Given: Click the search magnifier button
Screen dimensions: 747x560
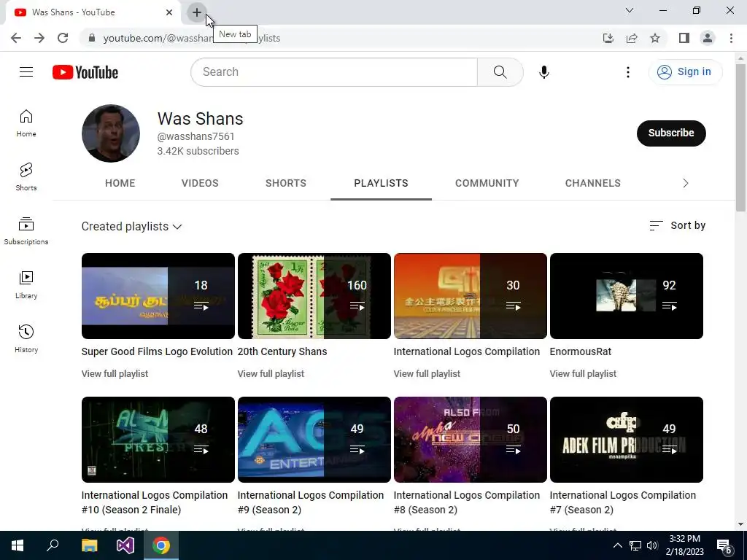Looking at the screenshot, I should 500,72.
